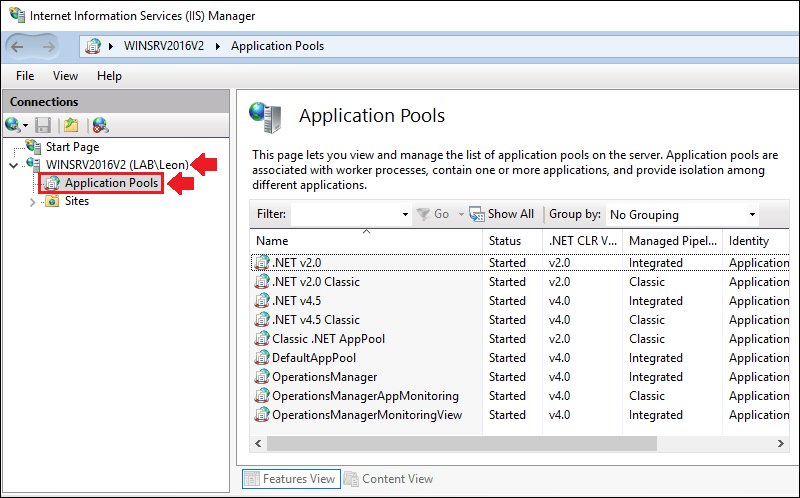Click WINSRV2016V2 in the address breadcrumb
The width and height of the screenshot is (800, 498).
(164, 46)
